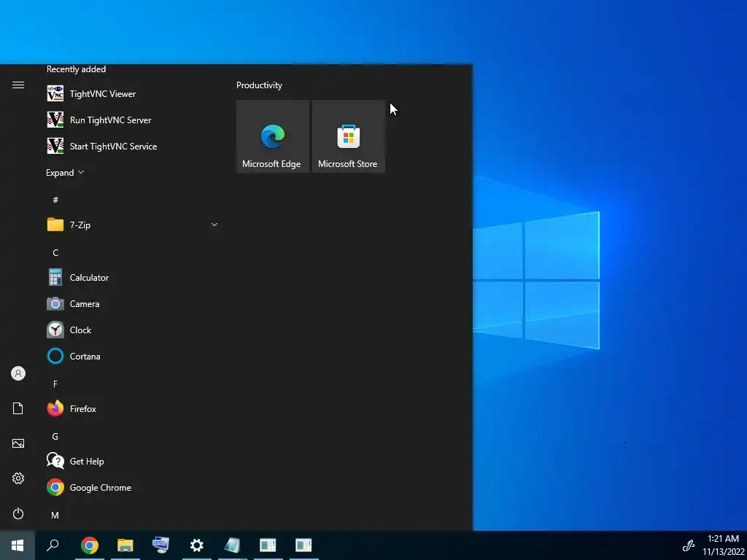This screenshot has height=560, width=747.
Task: Open the Get Help app
Action: click(x=132, y=461)
